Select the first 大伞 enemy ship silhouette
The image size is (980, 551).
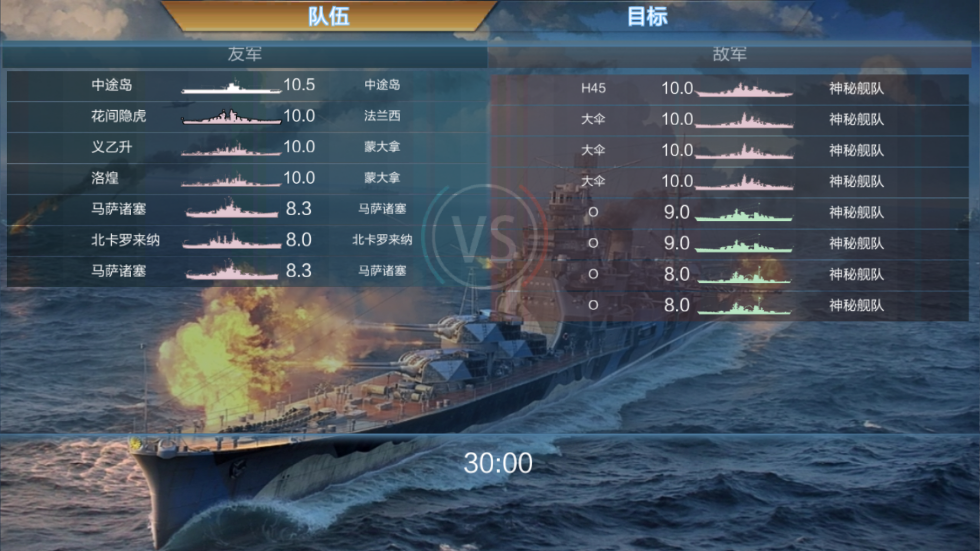coord(744,121)
